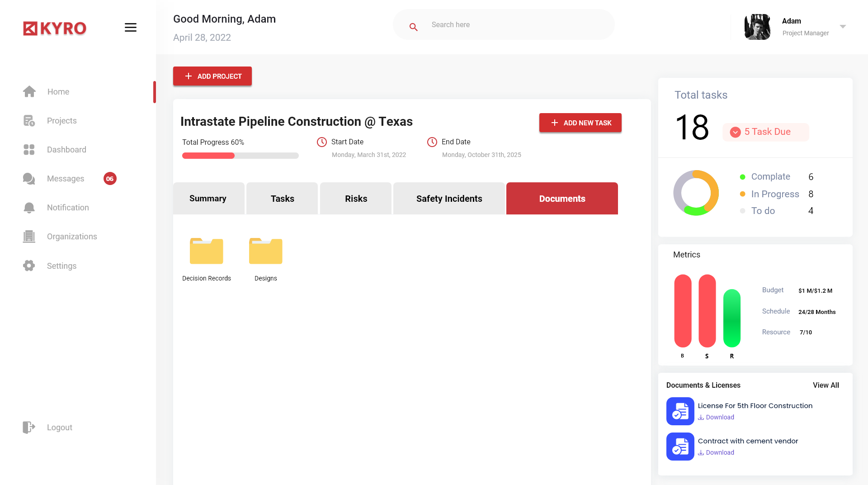Go to Dashboard grid icon
This screenshot has height=485, width=868.
29,150
